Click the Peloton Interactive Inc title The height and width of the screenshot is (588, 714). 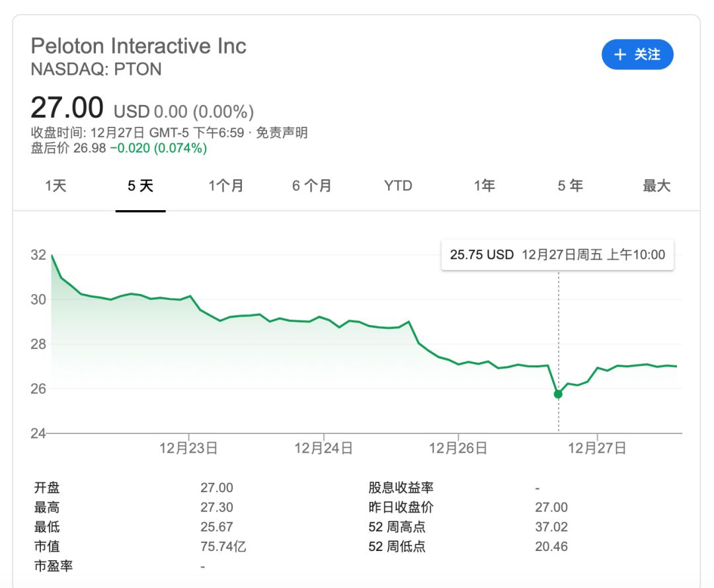click(138, 46)
